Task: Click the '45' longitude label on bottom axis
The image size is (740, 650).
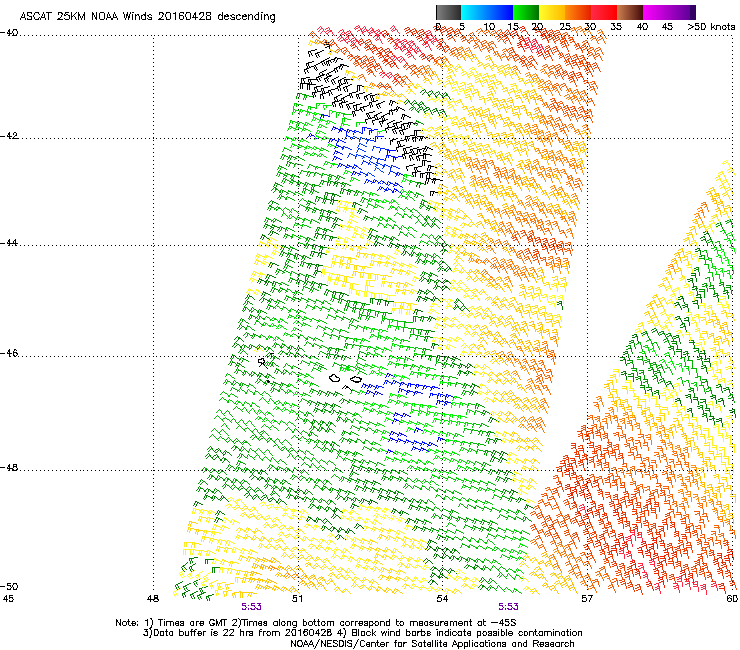Action: coord(8,599)
